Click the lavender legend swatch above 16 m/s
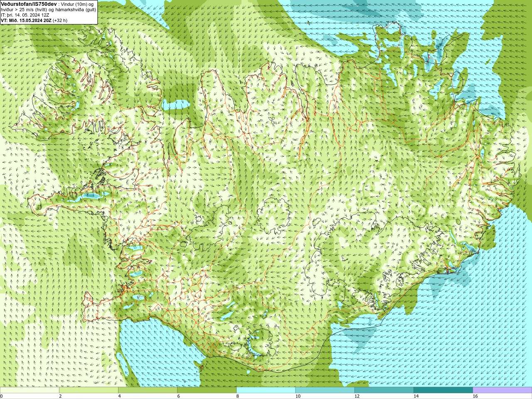Viewport: 532px width, 399px height. coord(502,390)
